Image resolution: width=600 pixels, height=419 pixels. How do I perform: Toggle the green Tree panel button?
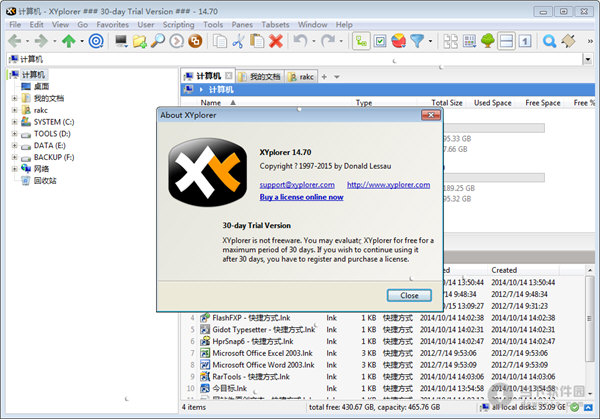click(x=488, y=41)
